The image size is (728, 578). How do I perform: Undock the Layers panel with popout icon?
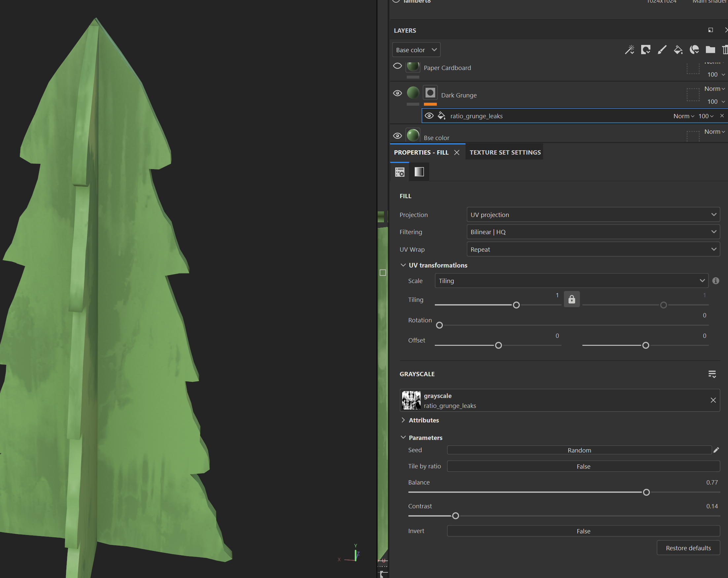pos(711,30)
